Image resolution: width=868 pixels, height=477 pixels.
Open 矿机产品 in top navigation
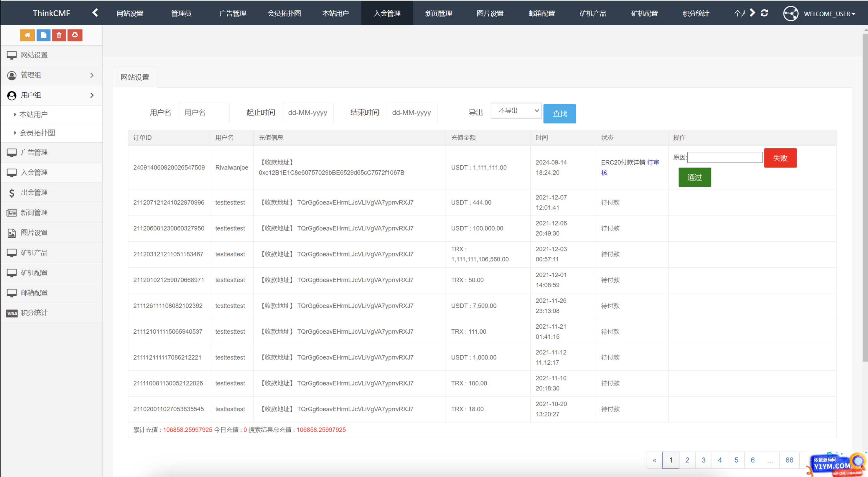point(593,13)
